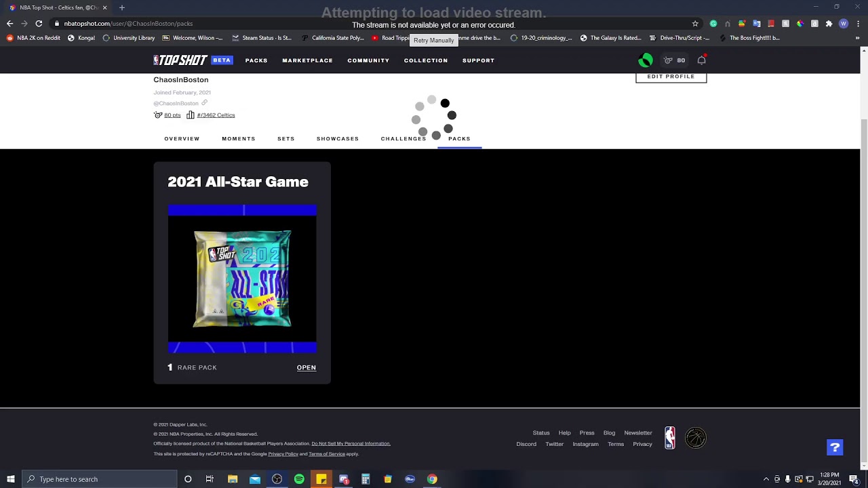Click the EDIT PROFILE button

click(x=671, y=77)
